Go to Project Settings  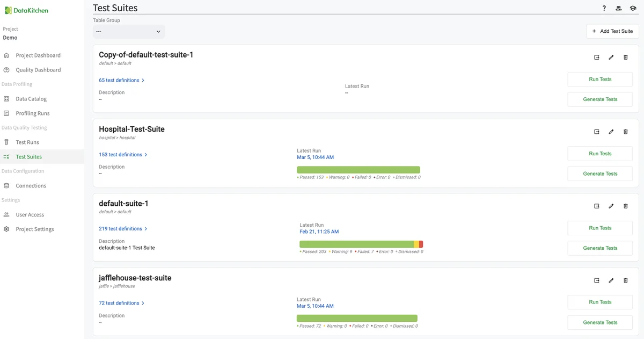(35, 229)
